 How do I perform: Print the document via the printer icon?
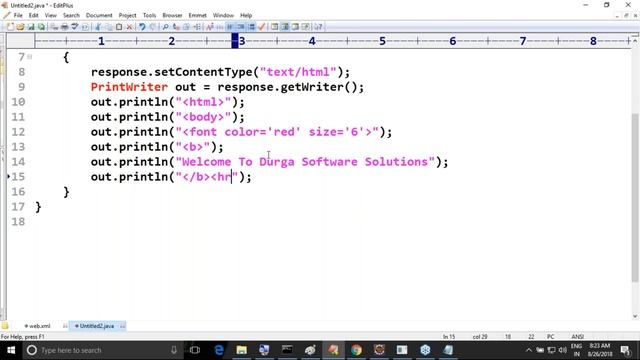coord(64,27)
